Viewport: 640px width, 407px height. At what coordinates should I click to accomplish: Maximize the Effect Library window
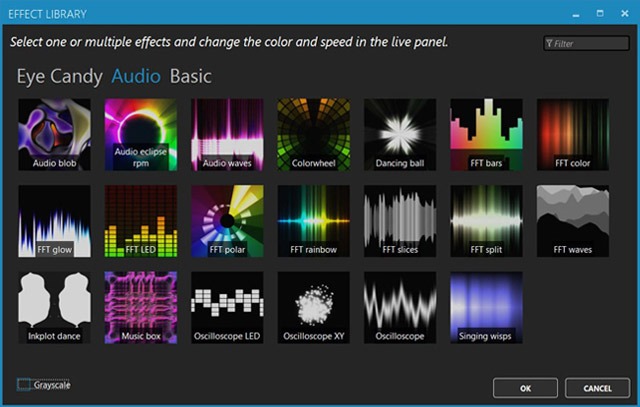click(x=600, y=13)
